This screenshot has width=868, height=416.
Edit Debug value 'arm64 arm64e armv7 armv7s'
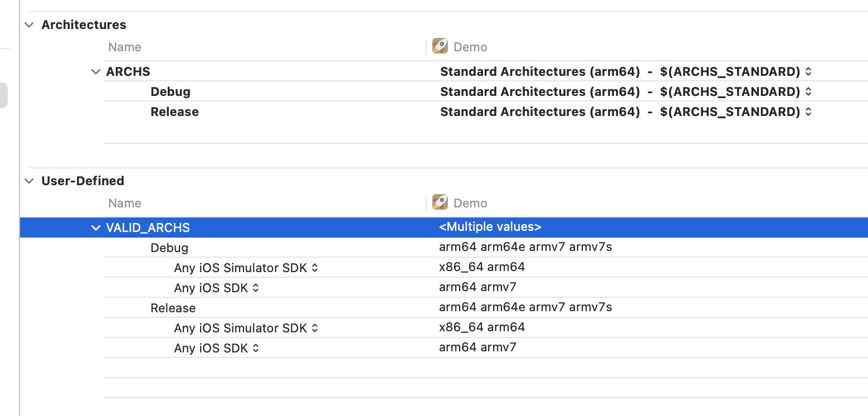point(525,247)
